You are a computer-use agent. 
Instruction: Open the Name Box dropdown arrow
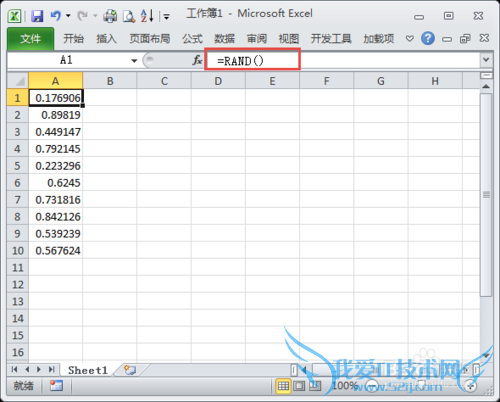click(134, 61)
